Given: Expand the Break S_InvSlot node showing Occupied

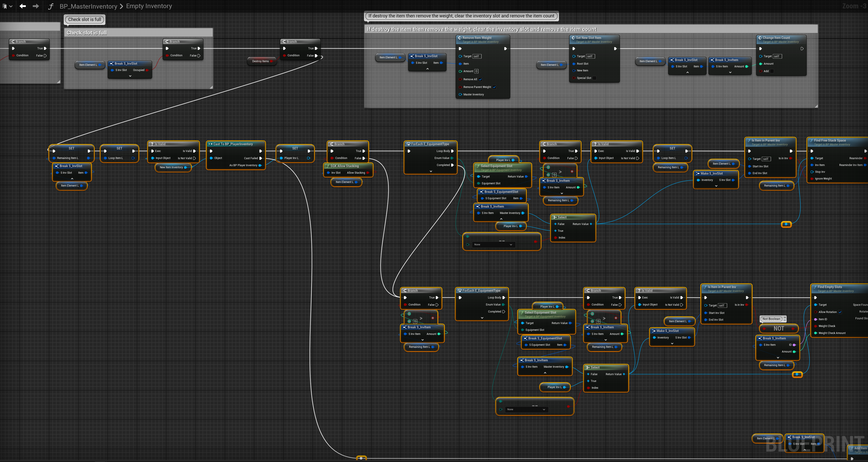Looking at the screenshot, I should click(x=130, y=76).
